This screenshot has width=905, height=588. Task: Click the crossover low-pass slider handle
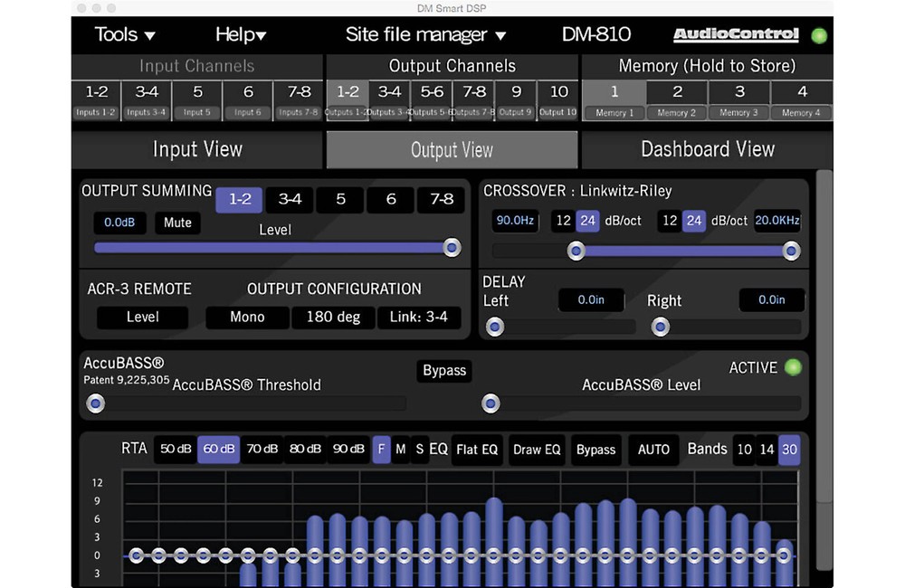point(791,251)
